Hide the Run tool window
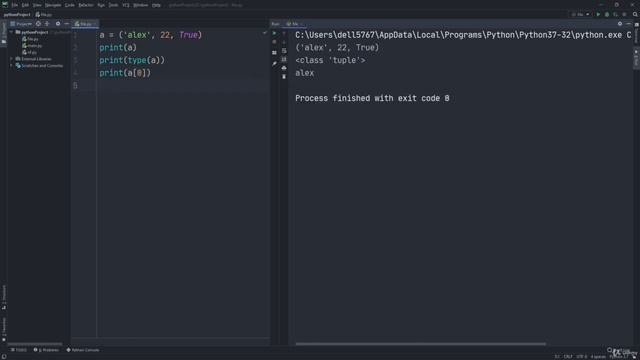Viewport: 640px width, 360px height. point(629,24)
